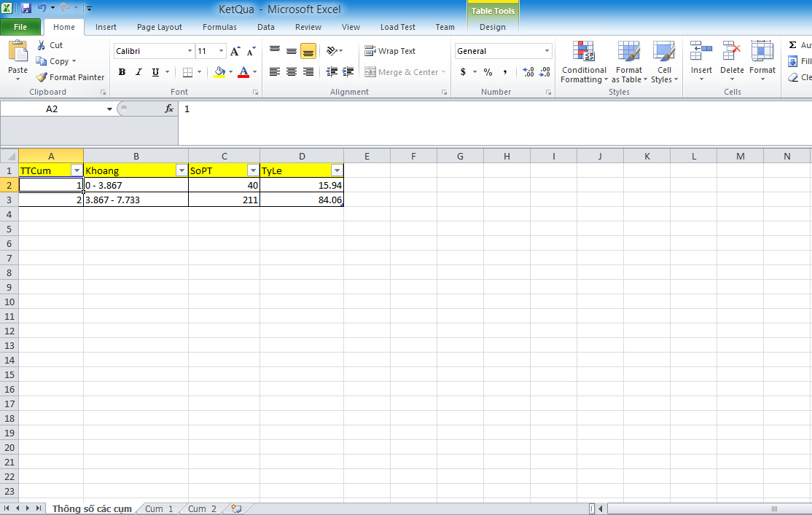Open the number format dropdown
Screen dimensions: 812x515
(x=547, y=51)
